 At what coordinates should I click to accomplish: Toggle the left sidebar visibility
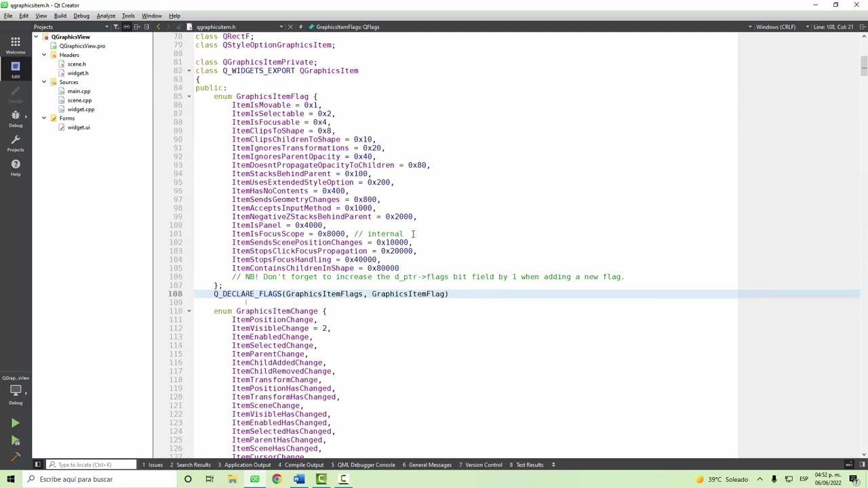click(37, 465)
